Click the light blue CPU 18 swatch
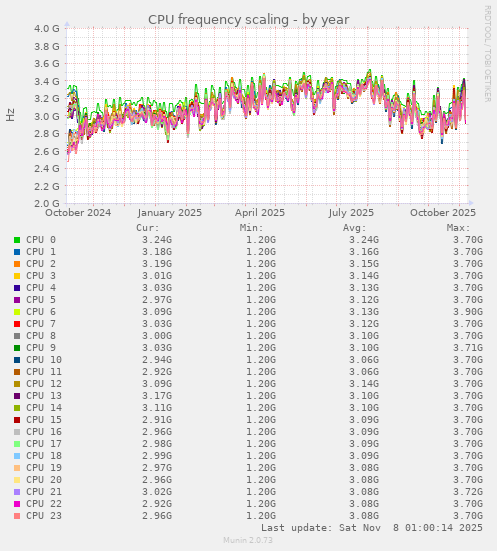This screenshot has width=497, height=551. [x=17, y=456]
